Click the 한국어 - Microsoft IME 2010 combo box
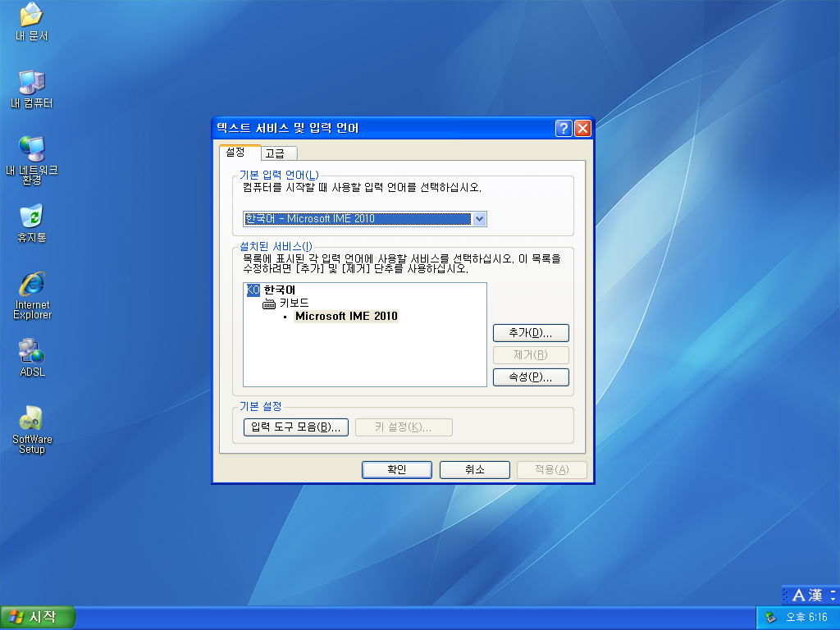840x630 pixels. click(364, 218)
